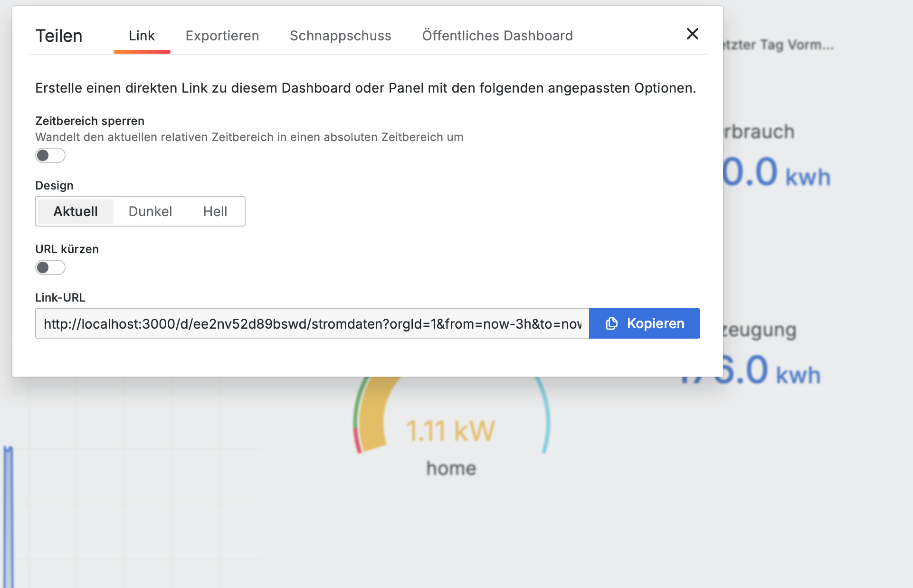Click the URL kürzen label text
913x588 pixels.
point(67,249)
